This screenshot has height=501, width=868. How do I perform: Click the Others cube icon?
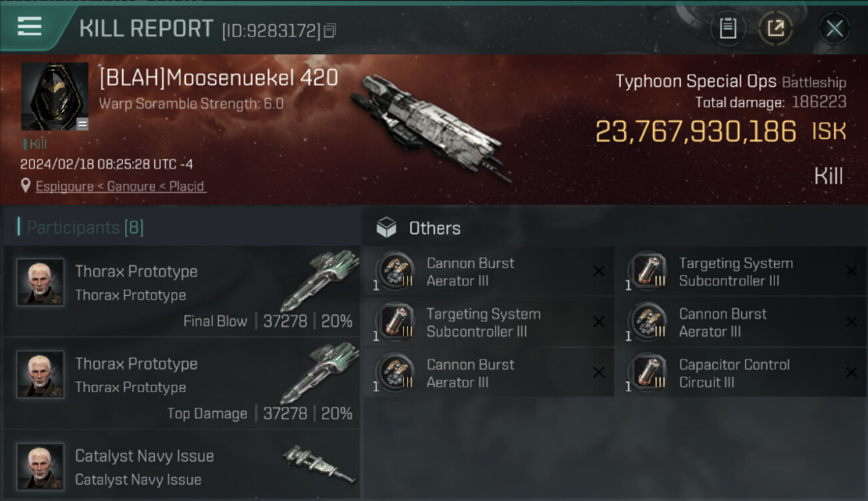click(x=387, y=228)
